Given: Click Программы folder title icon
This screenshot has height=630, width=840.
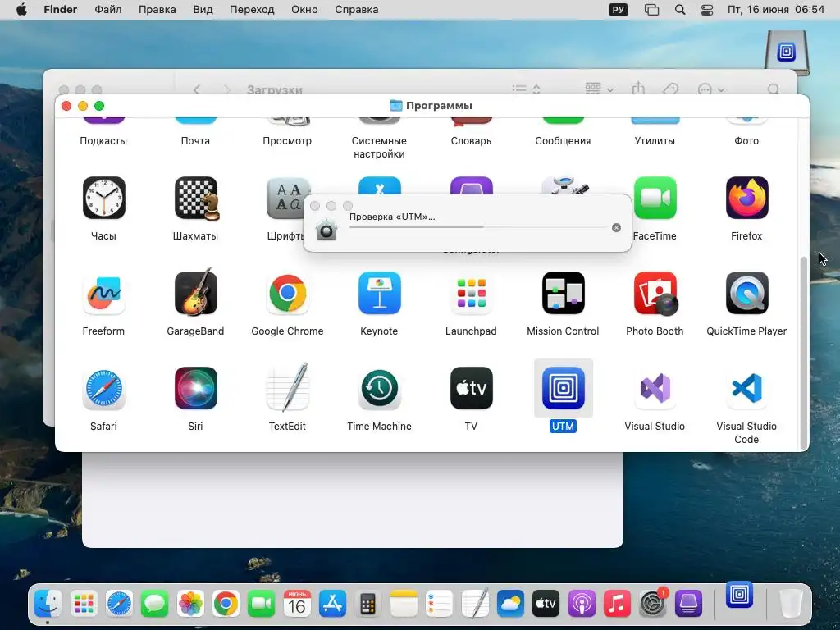Looking at the screenshot, I should pos(396,106).
